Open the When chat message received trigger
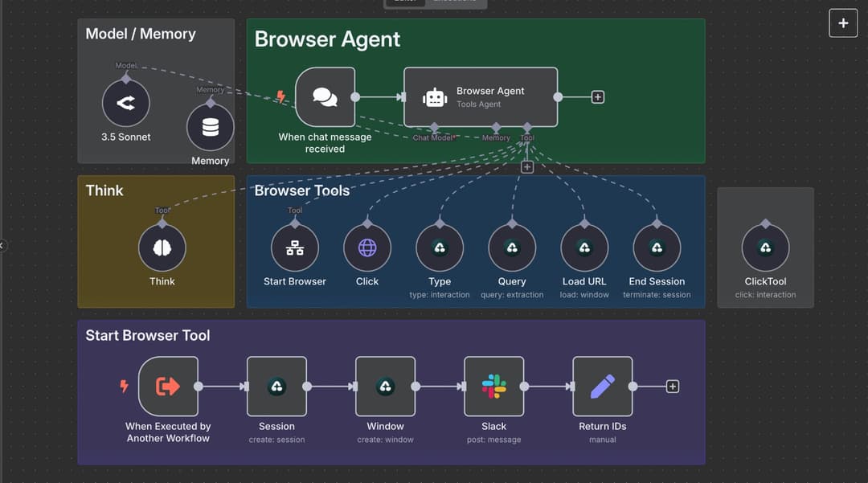The width and height of the screenshot is (868, 483). pos(325,96)
